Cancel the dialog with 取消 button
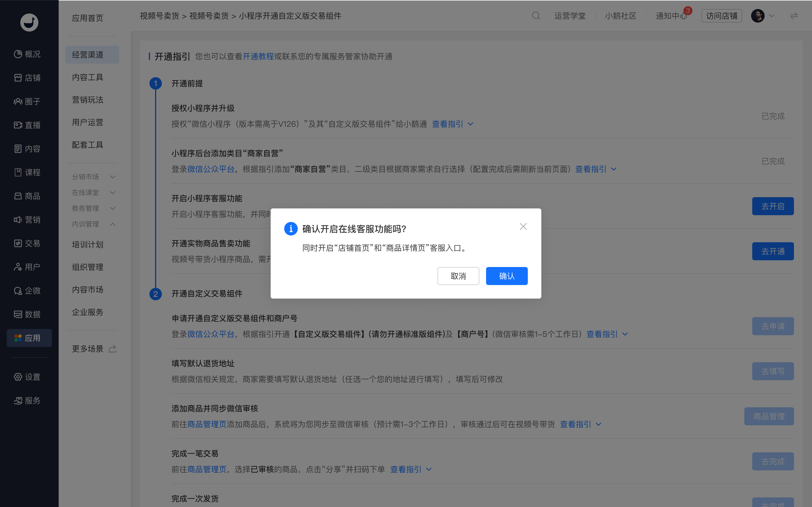 click(458, 276)
